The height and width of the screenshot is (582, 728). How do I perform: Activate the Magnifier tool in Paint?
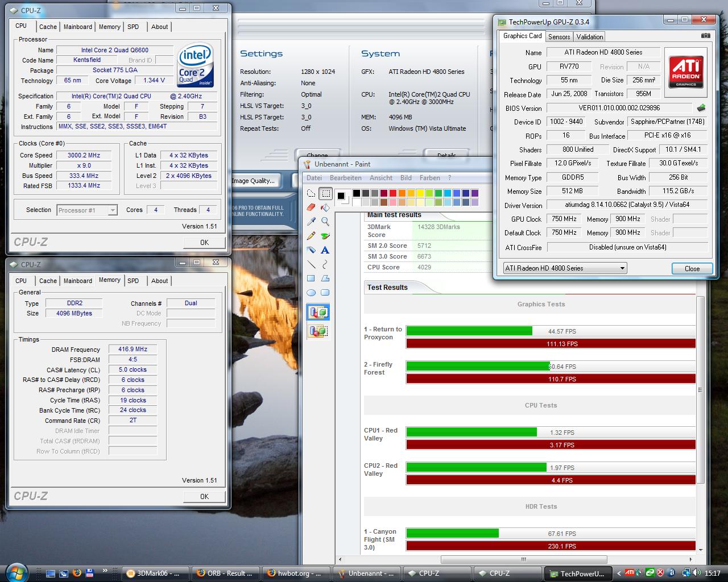click(325, 222)
